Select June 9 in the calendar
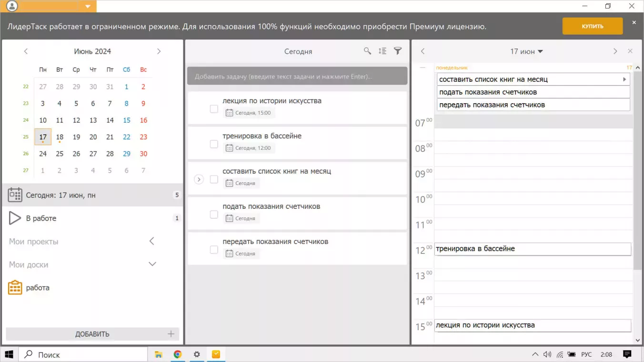This screenshot has height=362, width=644. coord(143,103)
